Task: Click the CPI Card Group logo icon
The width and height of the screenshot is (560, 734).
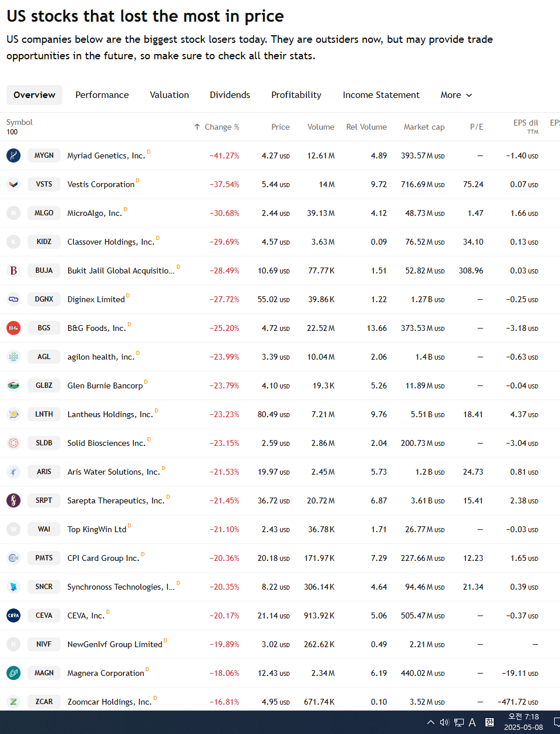Action: click(14, 558)
